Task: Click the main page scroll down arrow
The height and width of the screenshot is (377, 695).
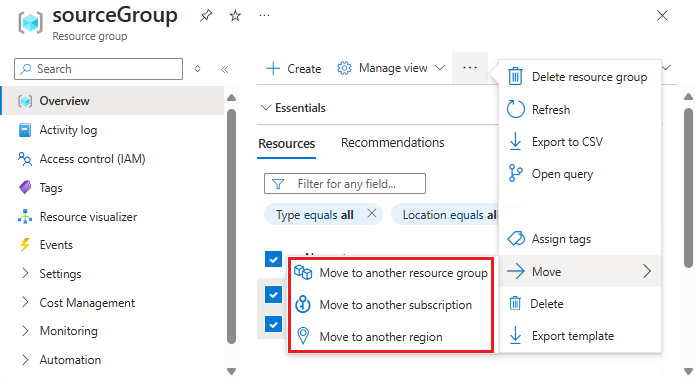Action: pyautogui.click(x=688, y=371)
